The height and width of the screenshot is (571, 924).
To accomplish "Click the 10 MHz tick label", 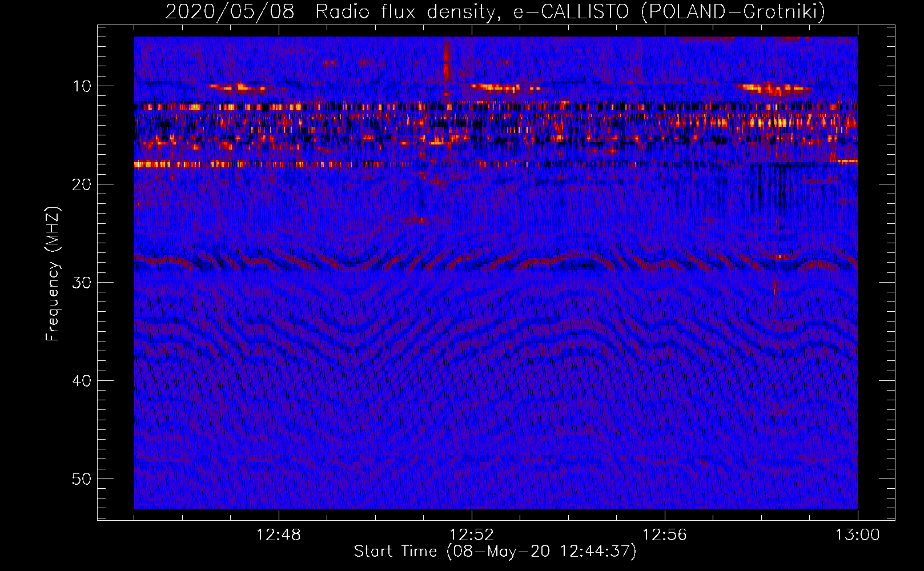I will (82, 86).
